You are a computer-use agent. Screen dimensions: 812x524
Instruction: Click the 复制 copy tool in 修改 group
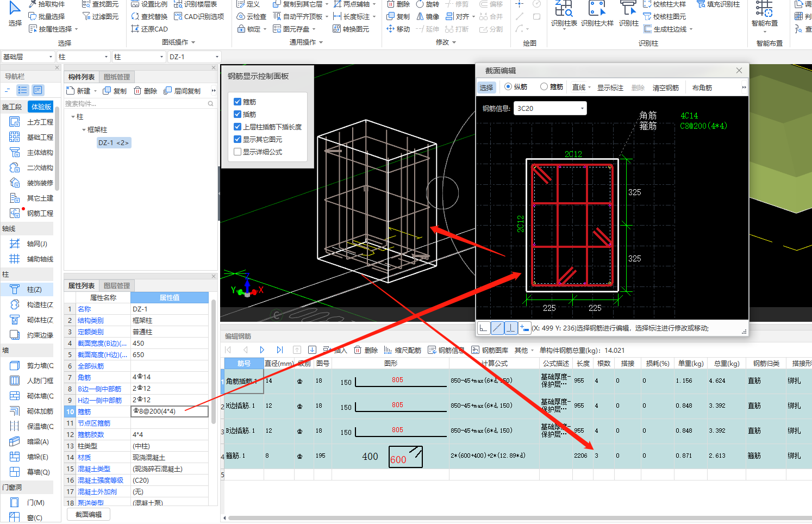coord(398,16)
